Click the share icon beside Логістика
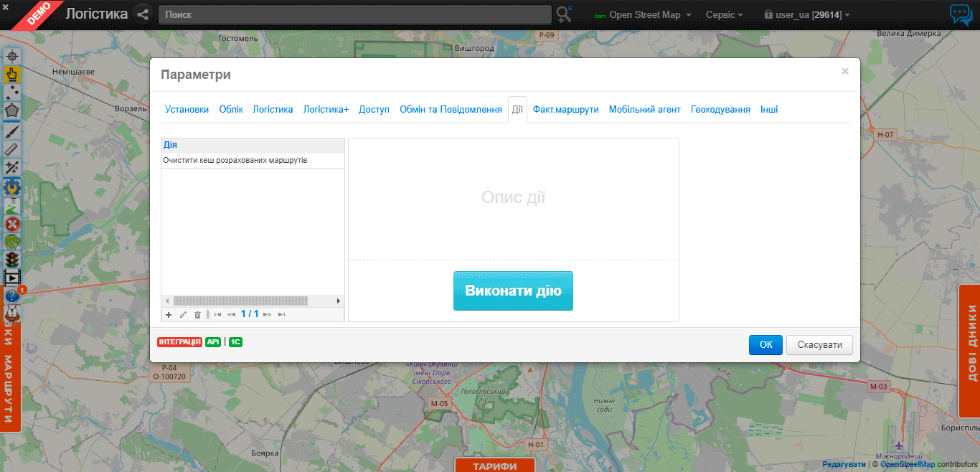980x472 pixels. [143, 14]
